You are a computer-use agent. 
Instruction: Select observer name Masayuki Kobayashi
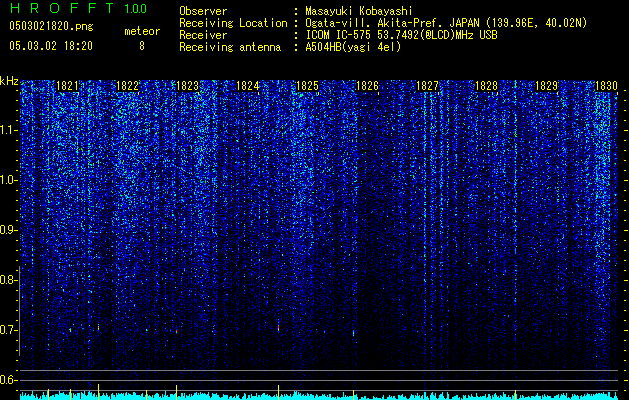(x=358, y=11)
